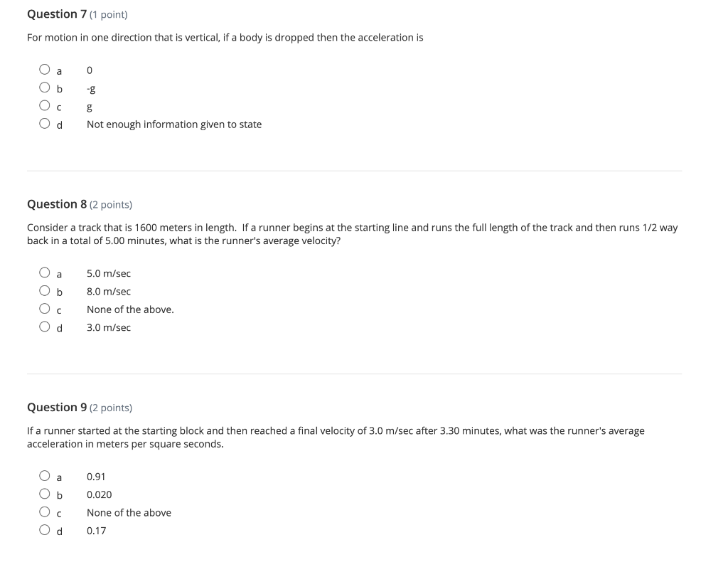The width and height of the screenshot is (728, 567).
Task: Click the Question 8 heading
Action: pos(57,204)
